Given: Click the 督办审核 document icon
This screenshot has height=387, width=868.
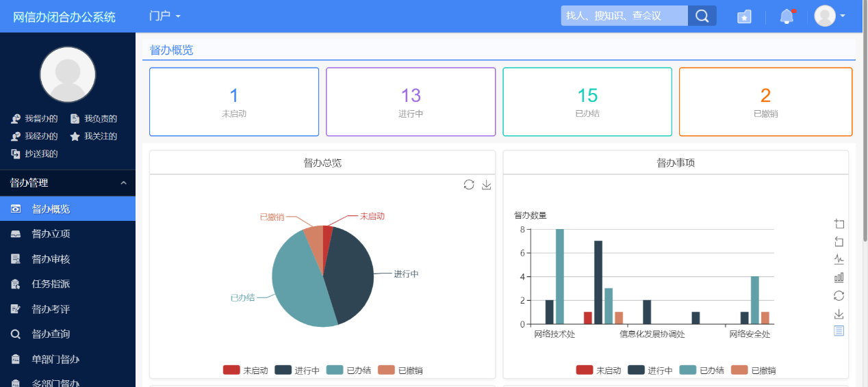Looking at the screenshot, I should click(x=16, y=259).
